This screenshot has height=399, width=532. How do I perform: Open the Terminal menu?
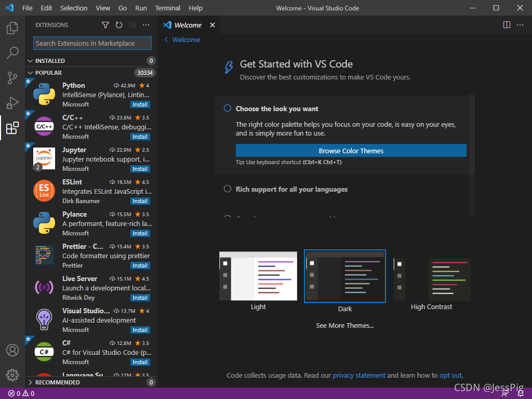click(168, 8)
